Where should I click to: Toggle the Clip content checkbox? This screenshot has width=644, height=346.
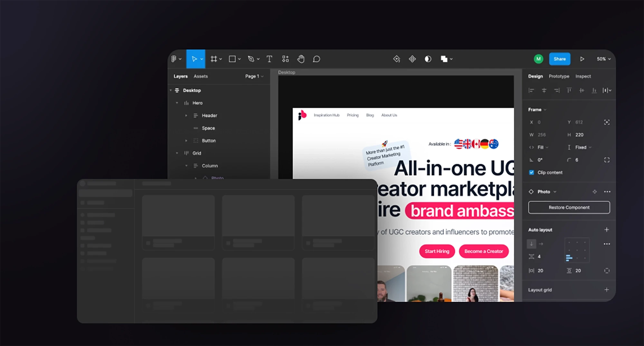531,172
